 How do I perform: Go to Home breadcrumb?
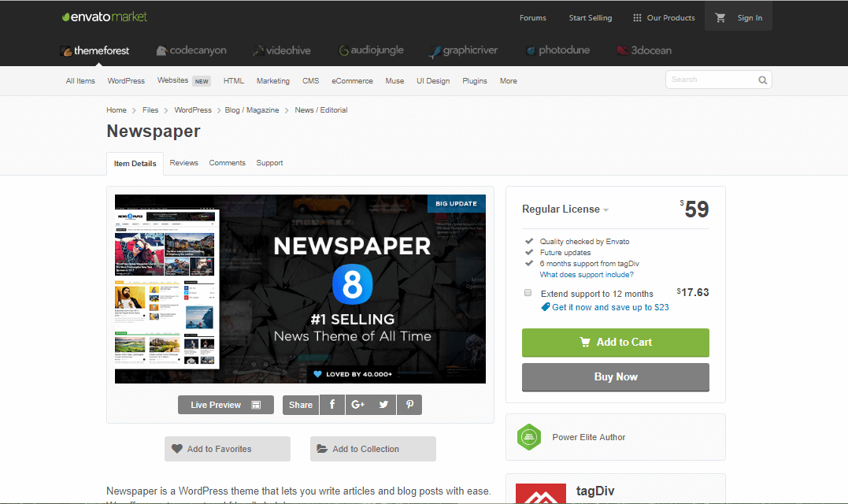pyautogui.click(x=117, y=109)
